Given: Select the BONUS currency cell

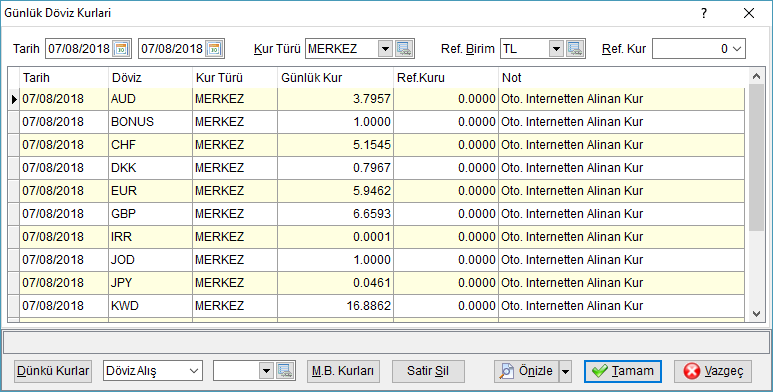Looking at the screenshot, I should (x=150, y=122).
